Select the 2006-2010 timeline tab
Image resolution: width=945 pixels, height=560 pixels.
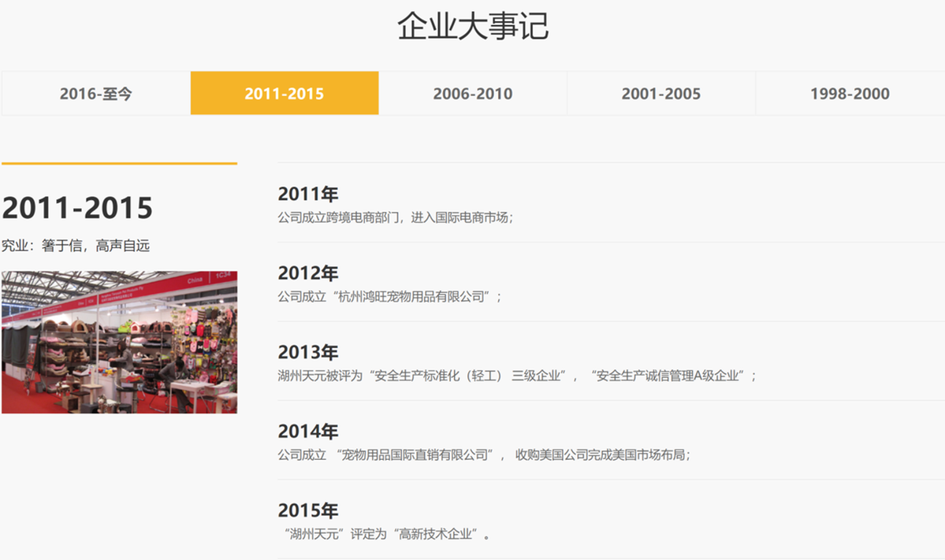pyautogui.click(x=473, y=93)
